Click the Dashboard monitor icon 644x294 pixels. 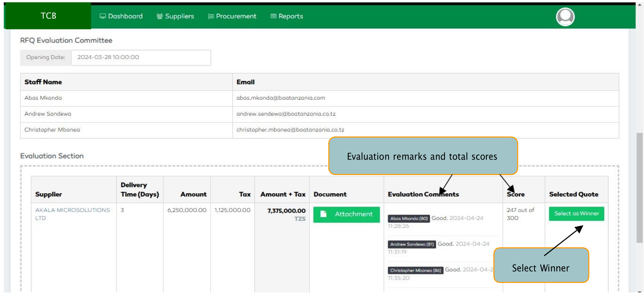[x=102, y=16]
